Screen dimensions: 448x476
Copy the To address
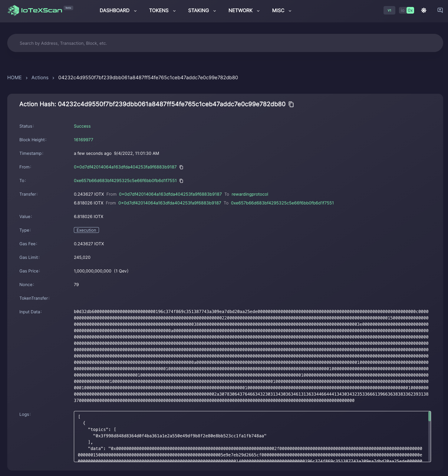[181, 181]
